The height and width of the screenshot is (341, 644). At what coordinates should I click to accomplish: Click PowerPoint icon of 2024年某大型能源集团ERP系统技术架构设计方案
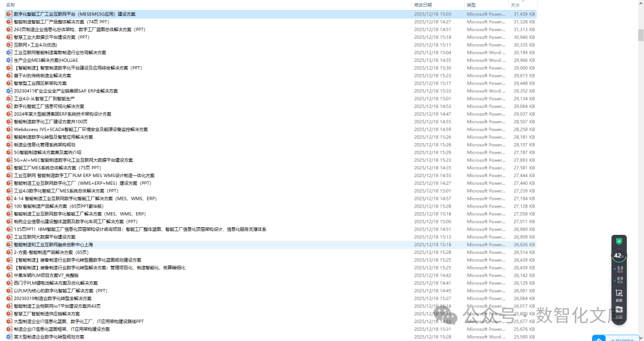(x=10, y=114)
